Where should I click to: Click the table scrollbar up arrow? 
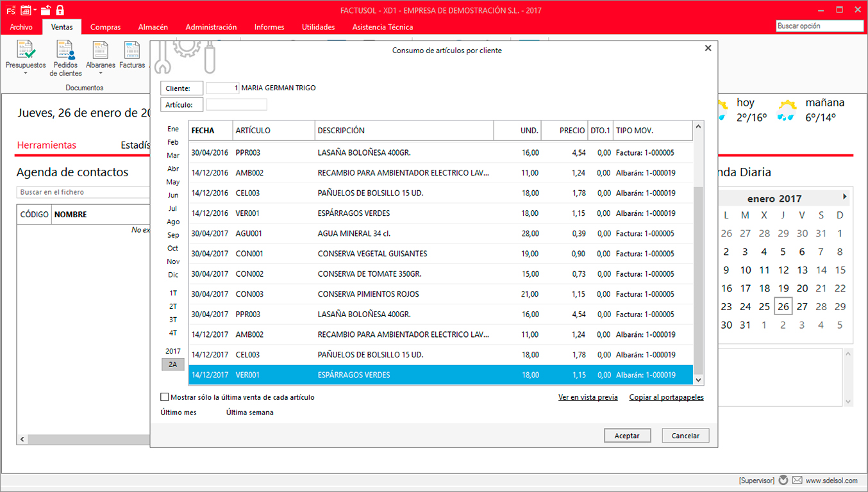(x=699, y=126)
